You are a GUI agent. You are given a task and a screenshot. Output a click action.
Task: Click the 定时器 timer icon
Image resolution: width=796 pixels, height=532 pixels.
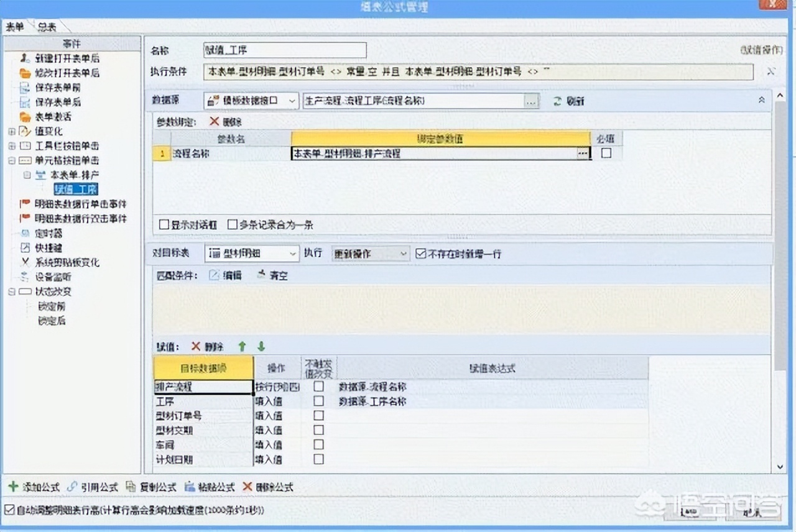(25, 233)
